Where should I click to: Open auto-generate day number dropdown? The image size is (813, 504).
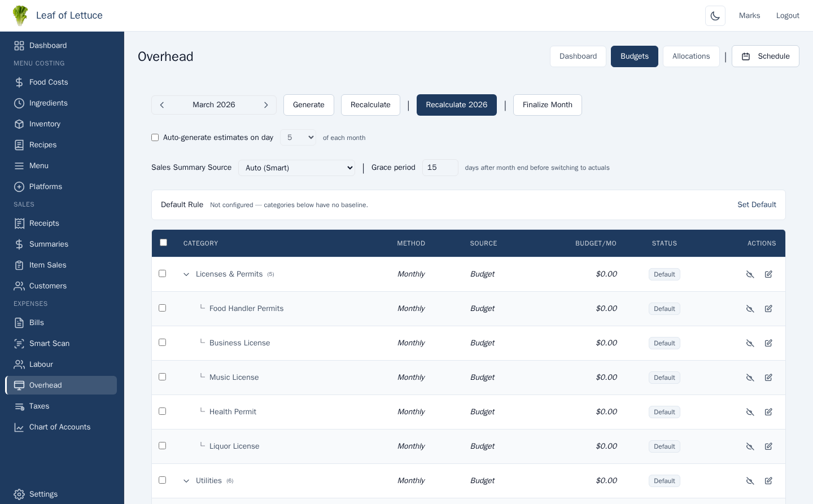tap(298, 138)
